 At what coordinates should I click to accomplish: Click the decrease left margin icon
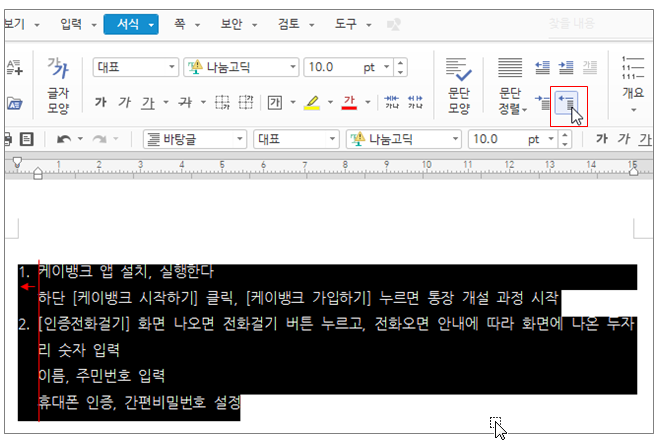click(x=542, y=67)
